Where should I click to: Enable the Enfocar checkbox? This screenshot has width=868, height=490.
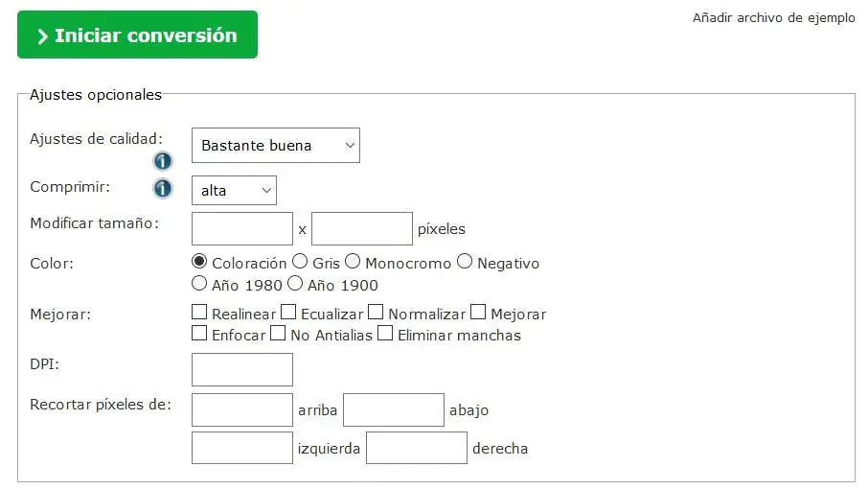pyautogui.click(x=199, y=334)
